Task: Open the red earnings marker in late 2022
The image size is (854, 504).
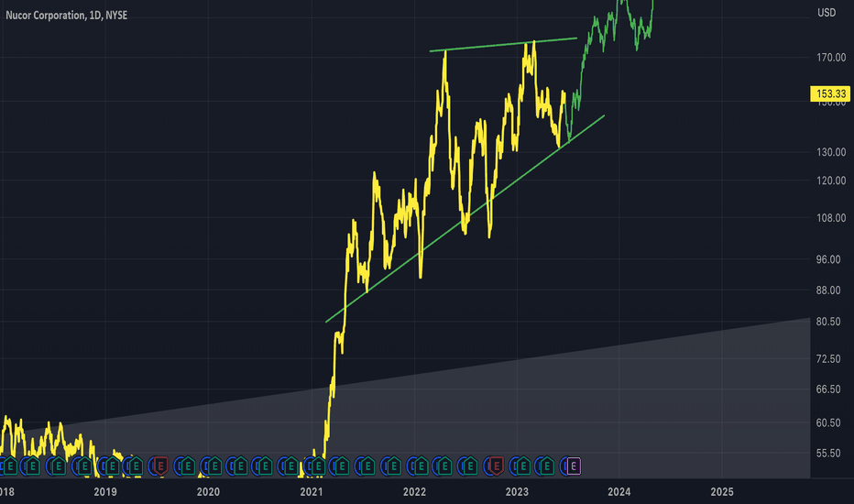Action: pyautogui.click(x=496, y=466)
